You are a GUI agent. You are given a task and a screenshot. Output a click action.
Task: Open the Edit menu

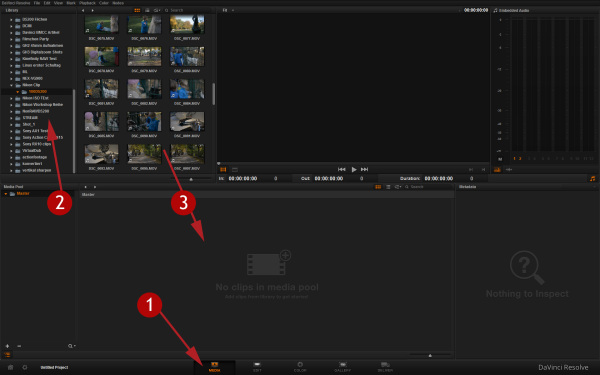pyautogui.click(x=47, y=3)
